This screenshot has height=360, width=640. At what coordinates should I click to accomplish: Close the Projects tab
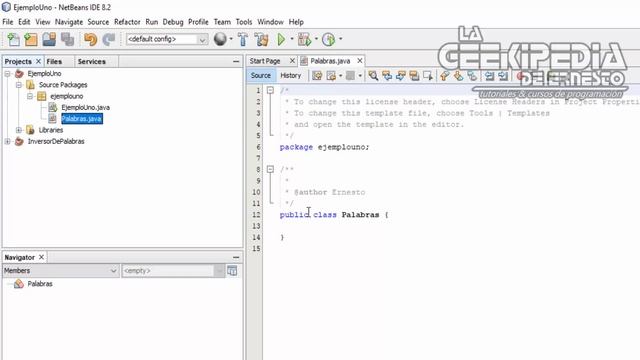(x=39, y=61)
